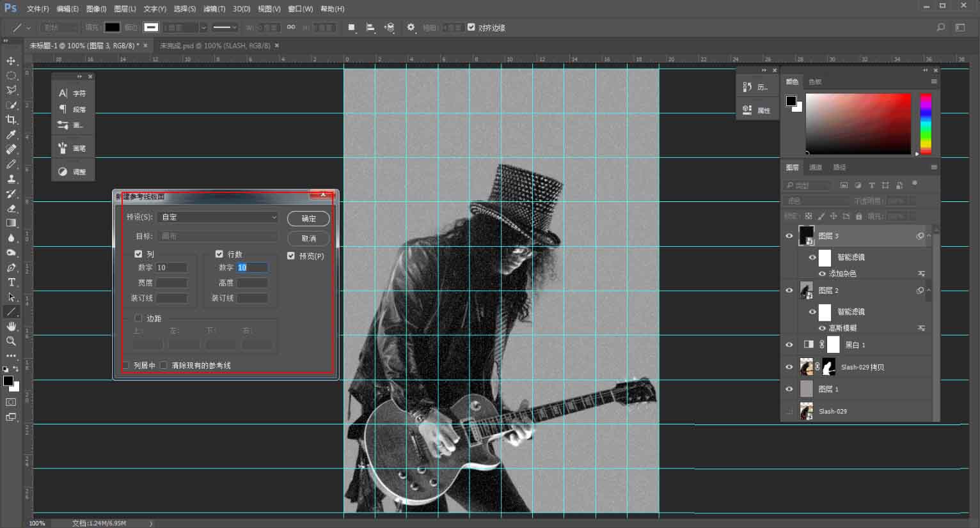The height and width of the screenshot is (528, 980).
Task: Collapse 图层 3 smart filter effects arrow
Action: click(929, 236)
